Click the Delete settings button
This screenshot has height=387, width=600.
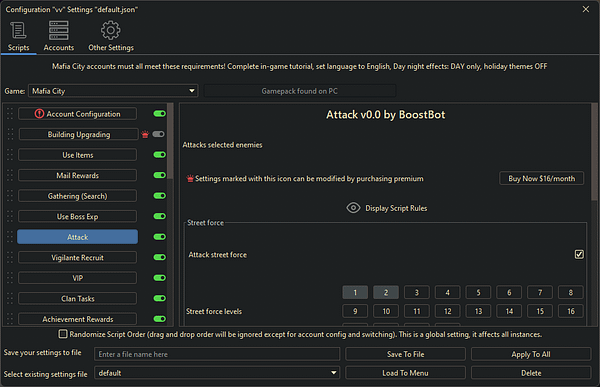[x=531, y=373]
